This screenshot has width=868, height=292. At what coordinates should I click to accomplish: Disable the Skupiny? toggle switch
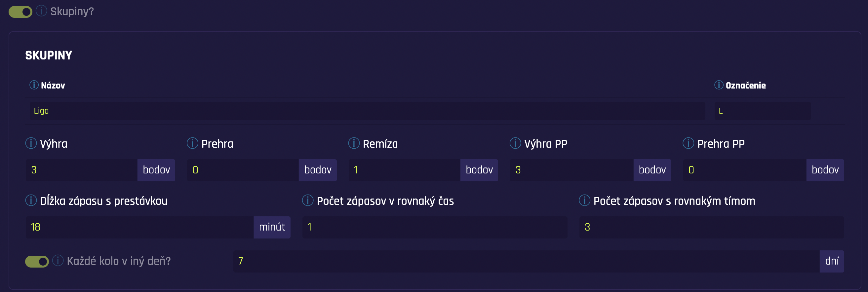(20, 12)
